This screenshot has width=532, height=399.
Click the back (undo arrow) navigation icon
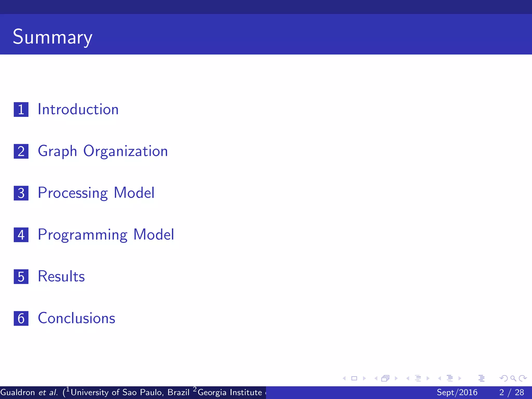click(x=503, y=378)
